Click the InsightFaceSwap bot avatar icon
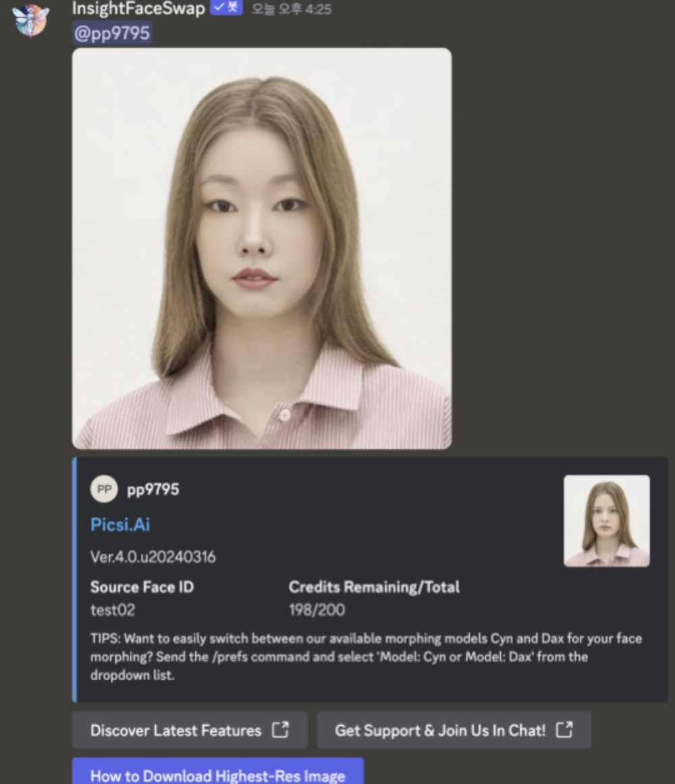The height and width of the screenshot is (784, 675). coord(30,20)
